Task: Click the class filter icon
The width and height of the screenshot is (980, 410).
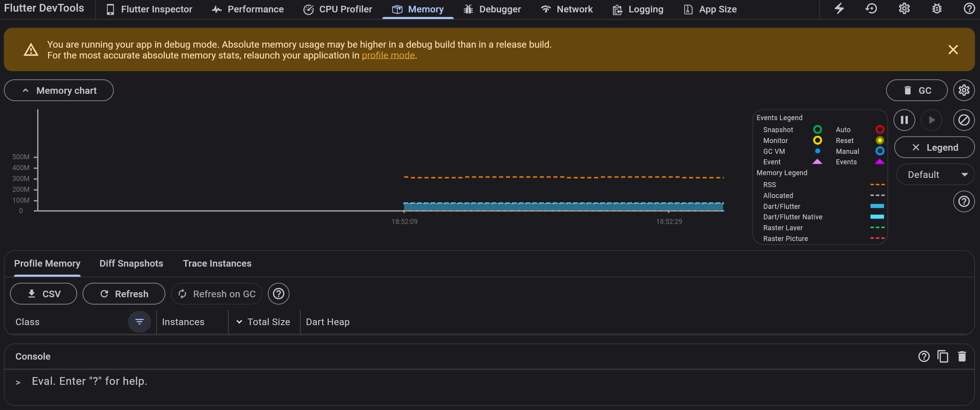Action: [x=140, y=322]
